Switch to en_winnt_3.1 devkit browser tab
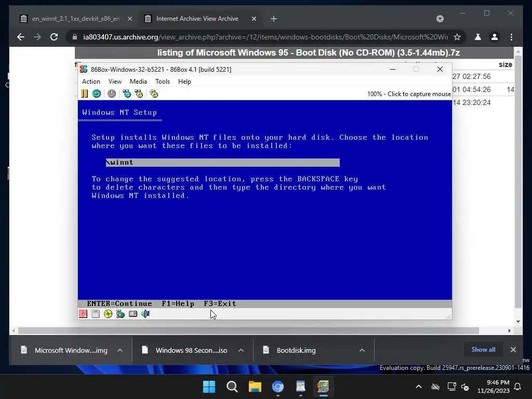This screenshot has width=532, height=399. coord(76,19)
